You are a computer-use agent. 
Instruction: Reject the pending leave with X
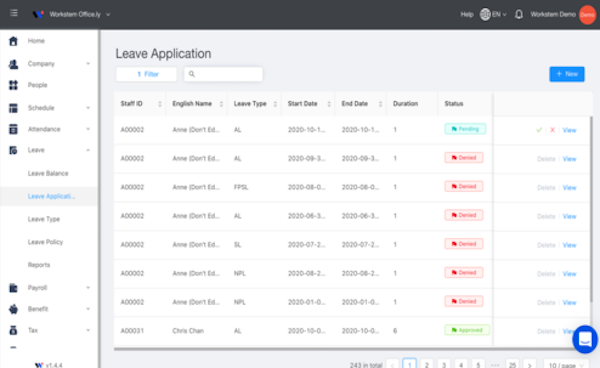(552, 130)
